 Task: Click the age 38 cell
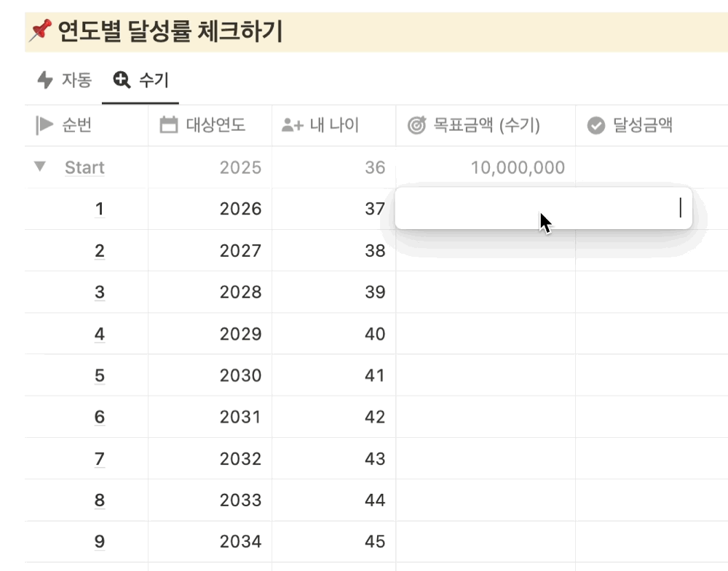coord(334,250)
